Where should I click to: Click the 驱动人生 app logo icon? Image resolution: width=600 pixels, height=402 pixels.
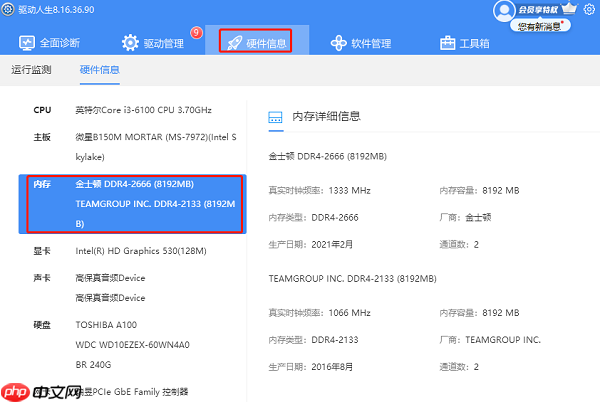pos(8,9)
